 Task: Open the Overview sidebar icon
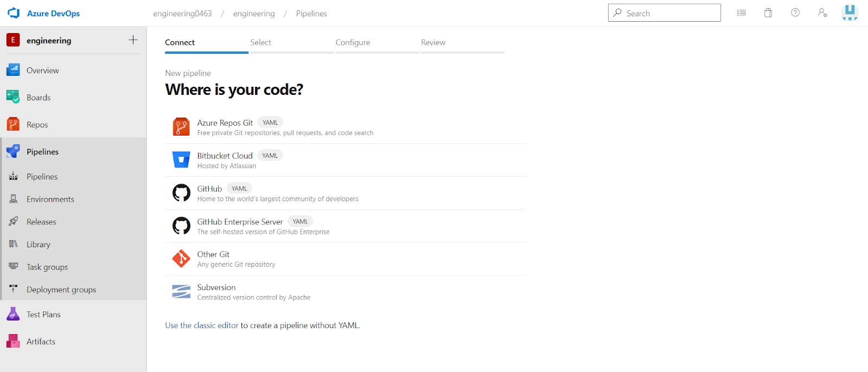pyautogui.click(x=13, y=70)
